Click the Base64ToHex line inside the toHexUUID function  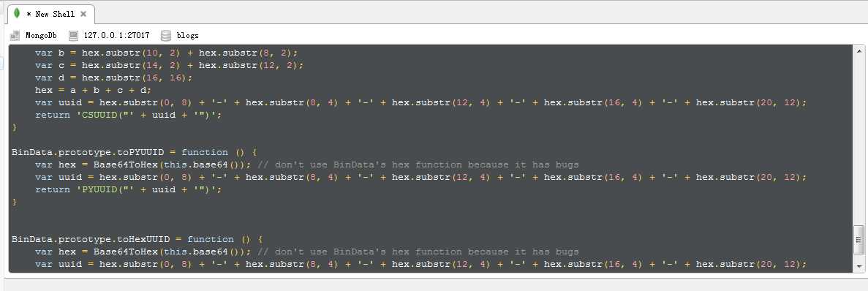point(306,252)
